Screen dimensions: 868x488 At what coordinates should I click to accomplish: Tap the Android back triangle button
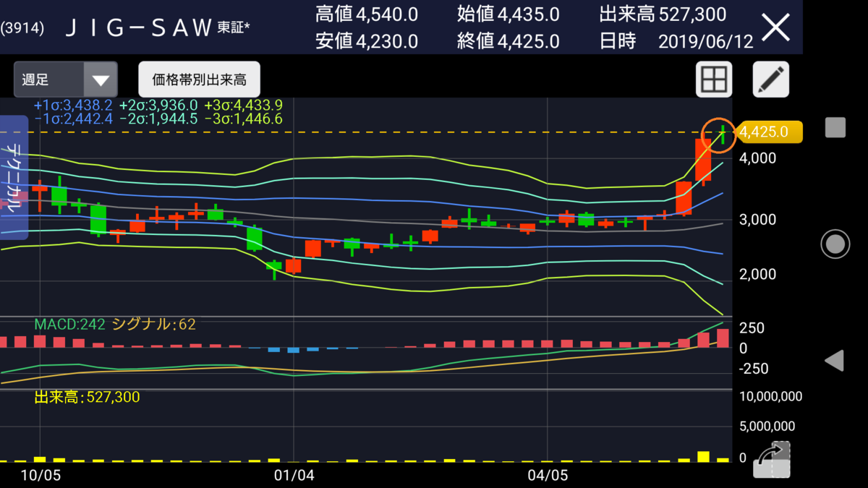coord(835,360)
